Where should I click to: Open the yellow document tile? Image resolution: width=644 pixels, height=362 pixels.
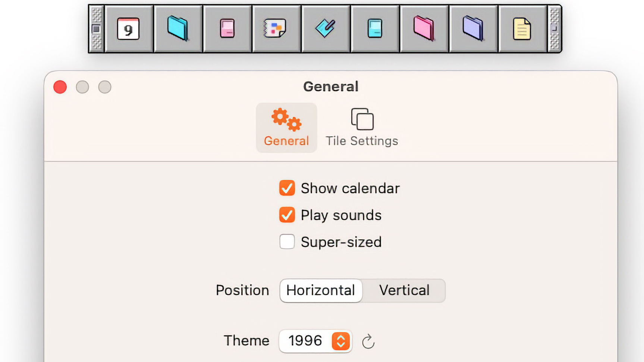(522, 29)
